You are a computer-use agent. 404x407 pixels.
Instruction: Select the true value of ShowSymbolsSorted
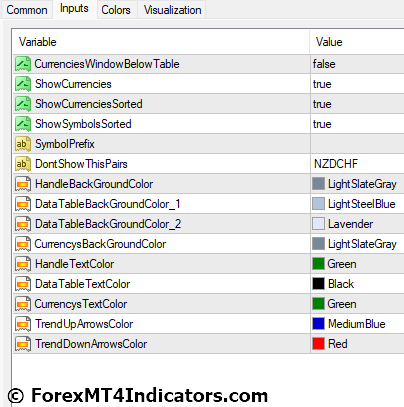(x=322, y=124)
